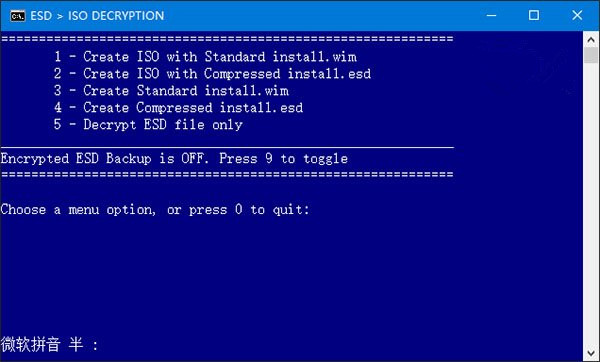The image size is (600, 362).
Task: Close the ESD ISO DECRYPTION window
Action: coord(577,16)
